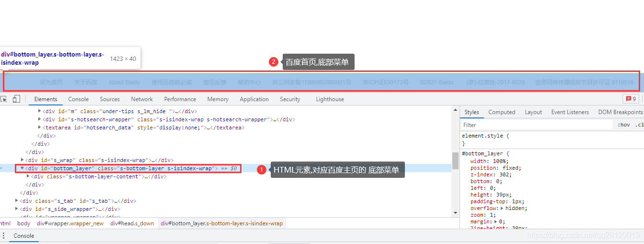
Task: Open the red error count badge
Action: pyautogui.click(x=631, y=99)
